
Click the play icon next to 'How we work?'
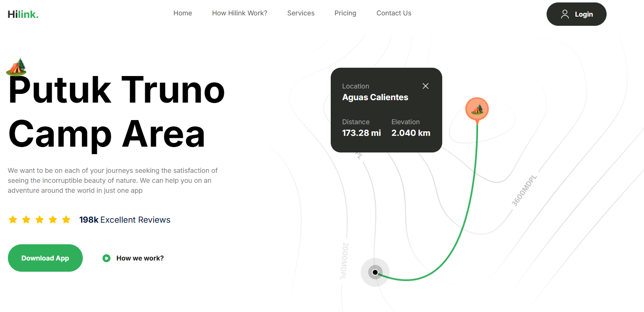point(107,258)
